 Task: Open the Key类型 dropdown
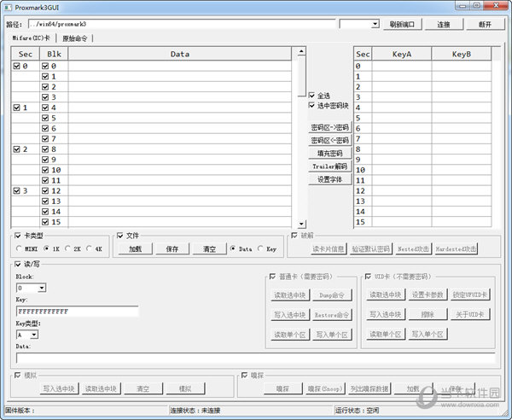click(x=34, y=335)
